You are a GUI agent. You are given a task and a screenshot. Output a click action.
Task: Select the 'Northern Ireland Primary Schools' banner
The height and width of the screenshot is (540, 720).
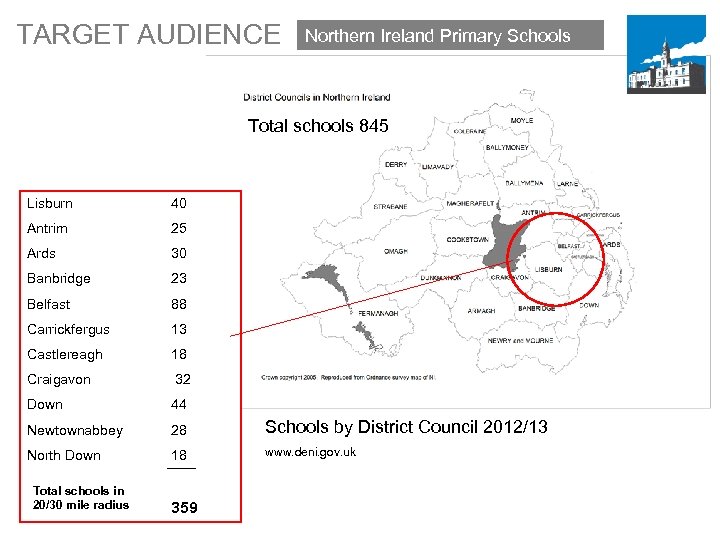[450, 35]
